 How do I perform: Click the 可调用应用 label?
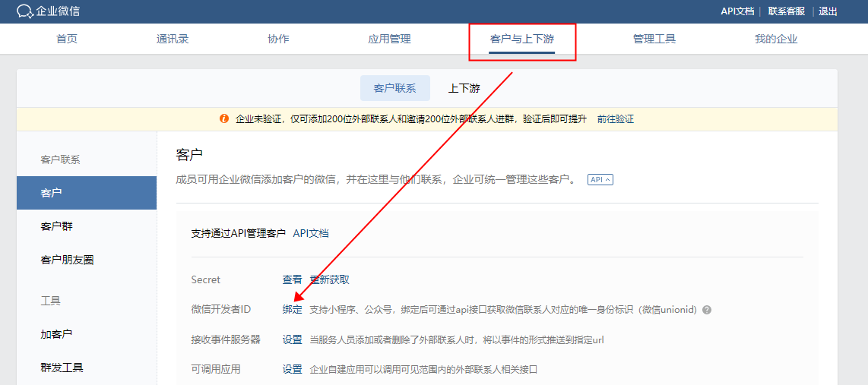coord(216,369)
